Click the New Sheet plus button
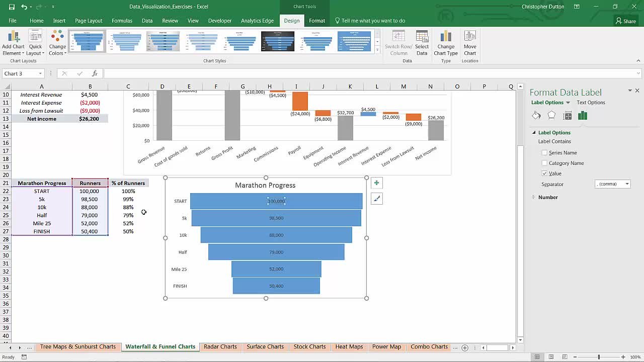The width and height of the screenshot is (644, 362). [465, 347]
